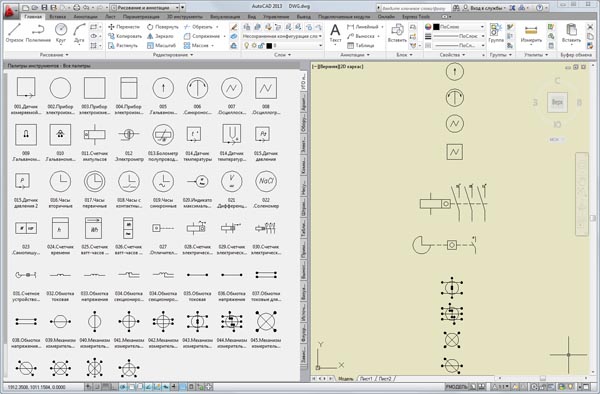Click the Растянуть stretch tool

123,45
